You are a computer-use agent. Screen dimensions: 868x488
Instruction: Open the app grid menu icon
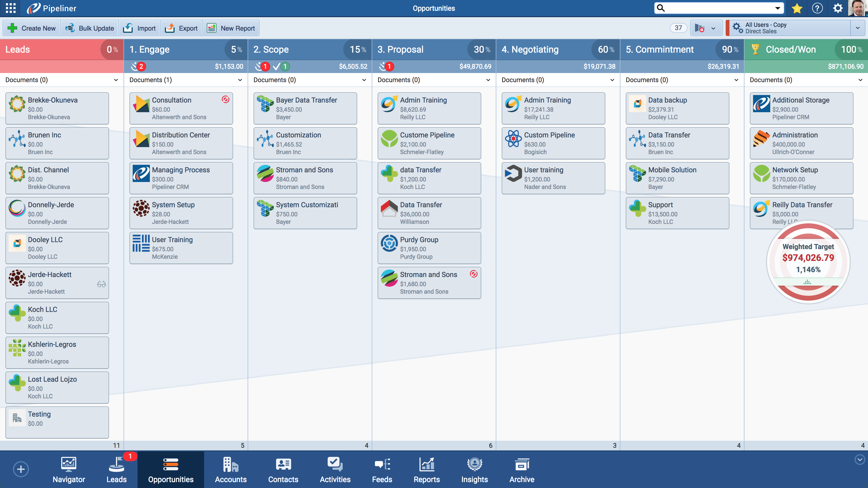pos(11,8)
